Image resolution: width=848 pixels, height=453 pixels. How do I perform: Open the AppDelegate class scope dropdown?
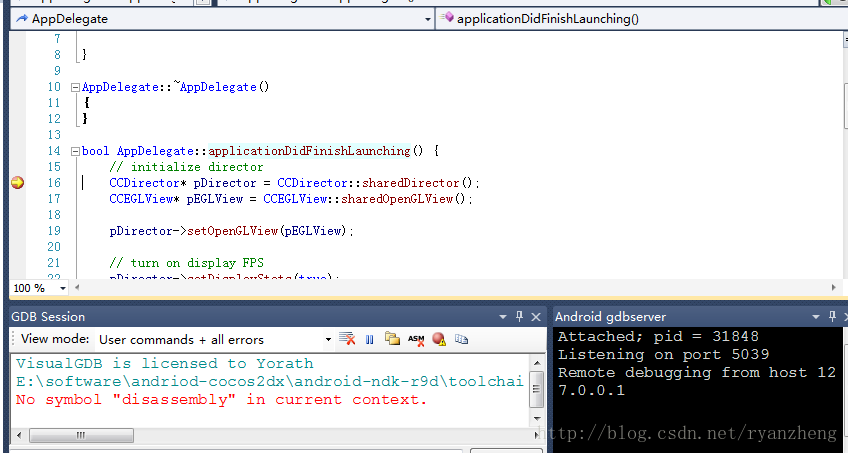pos(428,19)
